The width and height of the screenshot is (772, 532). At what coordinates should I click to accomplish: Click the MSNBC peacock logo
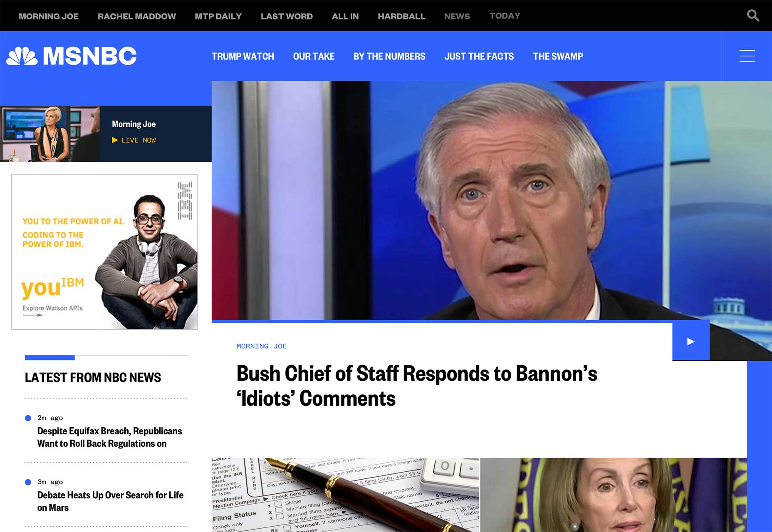(x=72, y=56)
